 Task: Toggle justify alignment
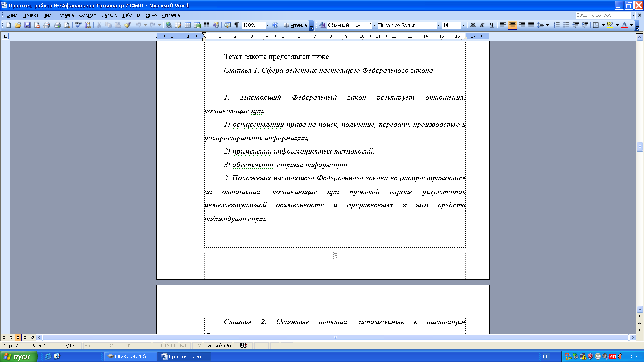click(x=531, y=25)
